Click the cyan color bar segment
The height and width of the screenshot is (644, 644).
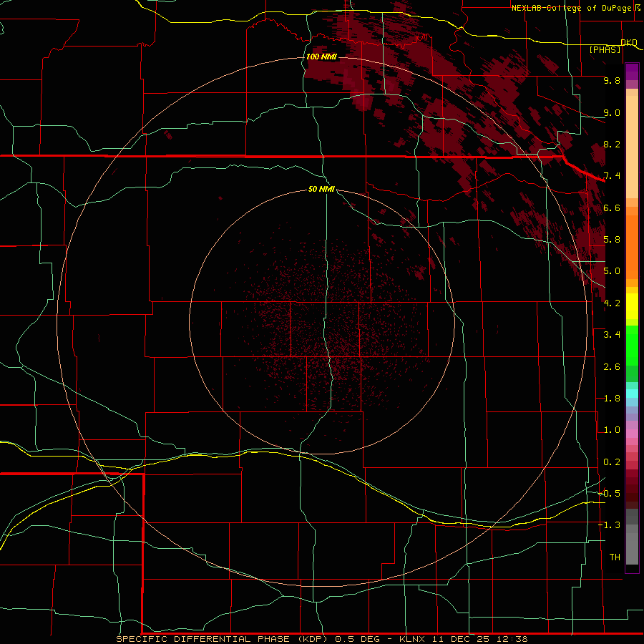pos(632,394)
